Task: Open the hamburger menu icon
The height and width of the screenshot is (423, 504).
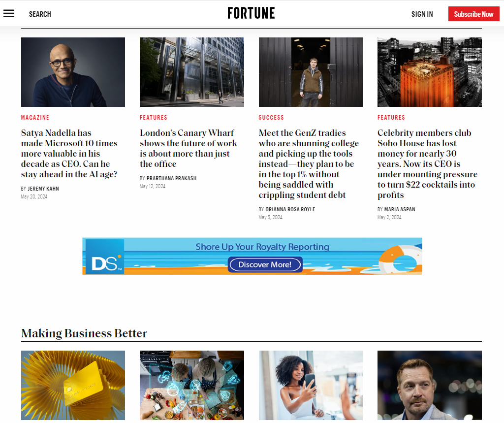Action: coord(9,14)
